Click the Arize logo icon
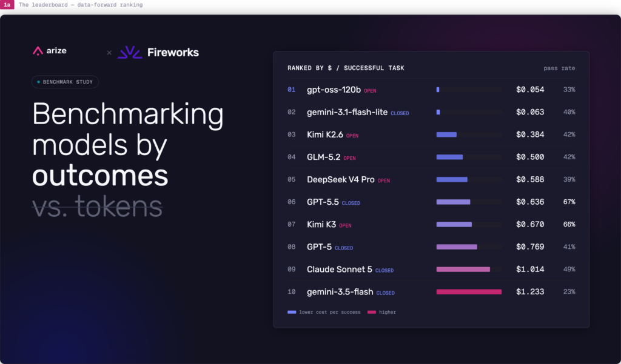 point(38,51)
